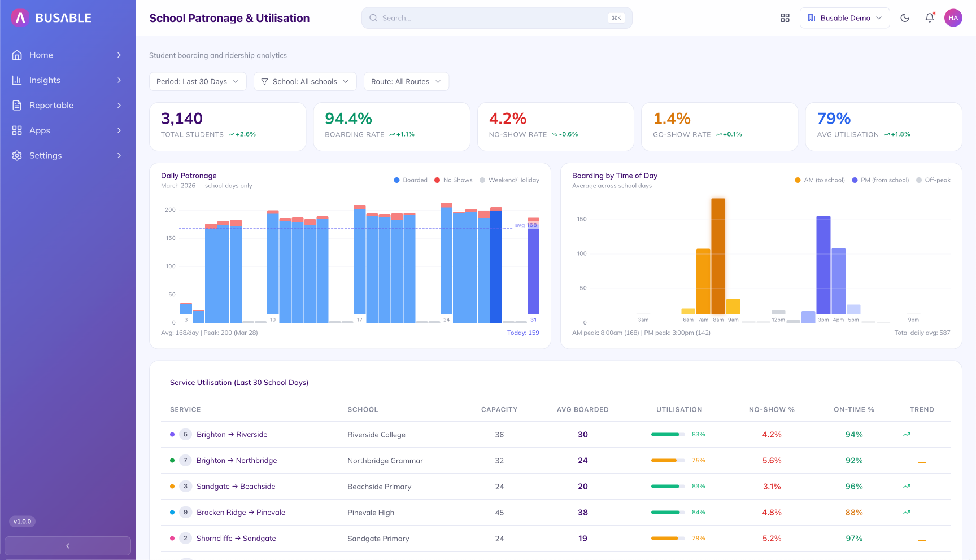This screenshot has height=560, width=976.
Task: Click route number badge 5
Action: [185, 435]
